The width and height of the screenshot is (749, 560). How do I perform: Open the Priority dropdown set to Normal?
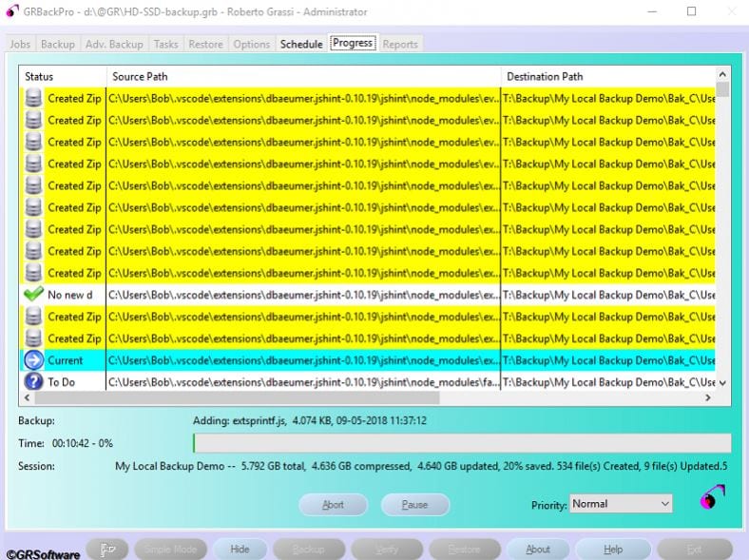621,504
